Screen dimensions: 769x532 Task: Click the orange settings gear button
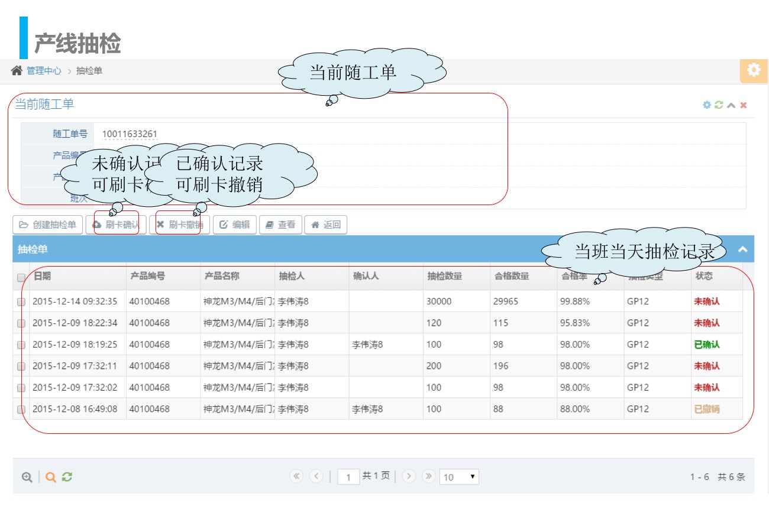pyautogui.click(x=753, y=70)
